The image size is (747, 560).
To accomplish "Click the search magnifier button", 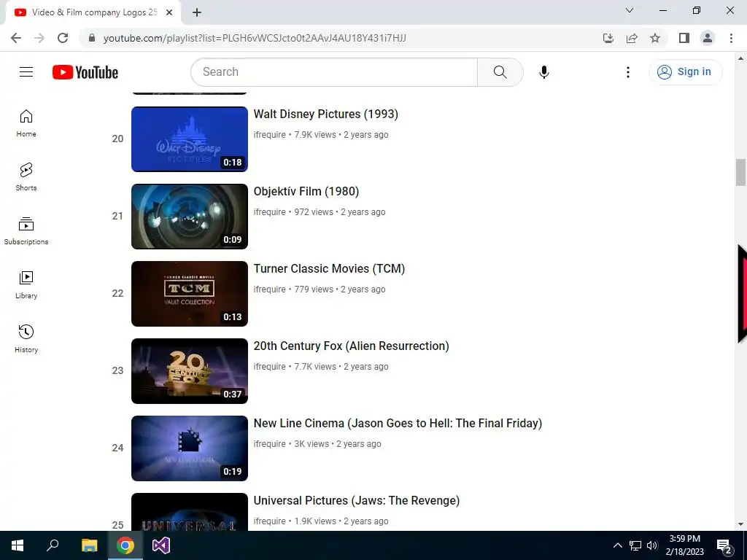I will pyautogui.click(x=500, y=72).
